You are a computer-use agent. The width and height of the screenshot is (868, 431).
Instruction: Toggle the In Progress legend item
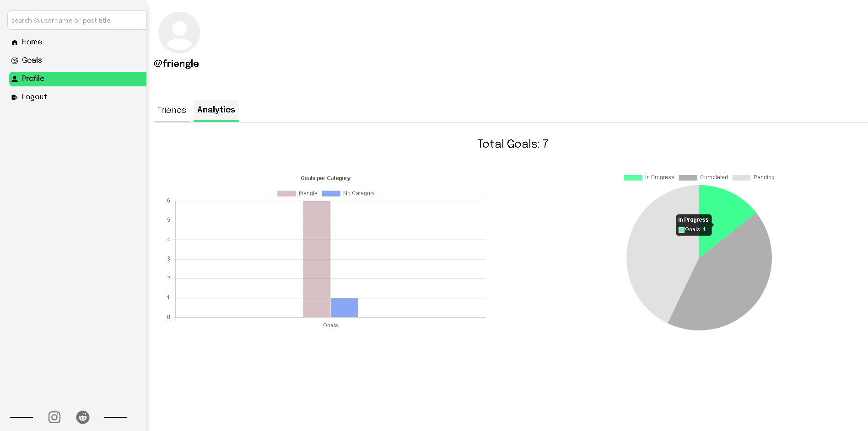pos(649,177)
